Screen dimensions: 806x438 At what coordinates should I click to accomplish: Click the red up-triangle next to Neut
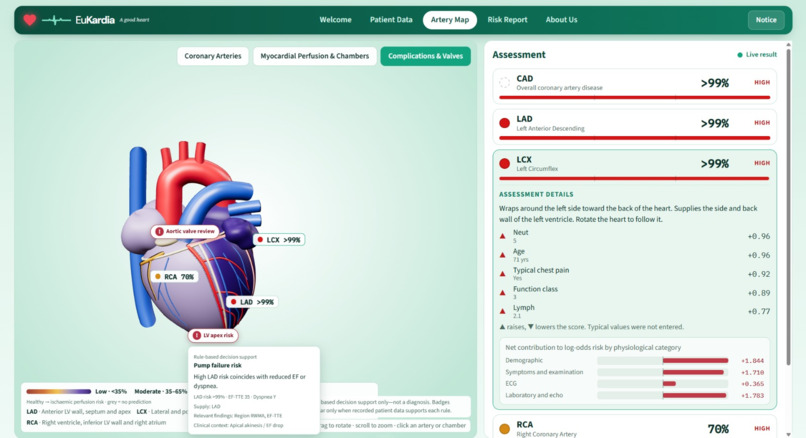(503, 236)
